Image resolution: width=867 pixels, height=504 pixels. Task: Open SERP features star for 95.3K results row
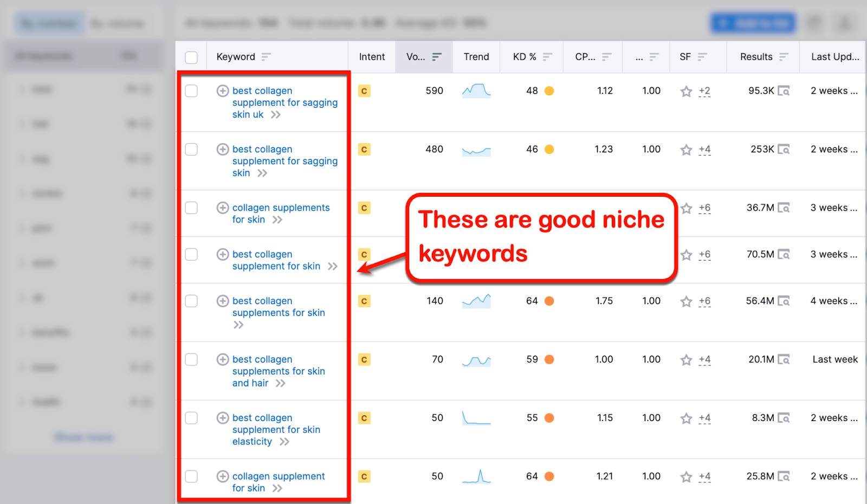(686, 92)
